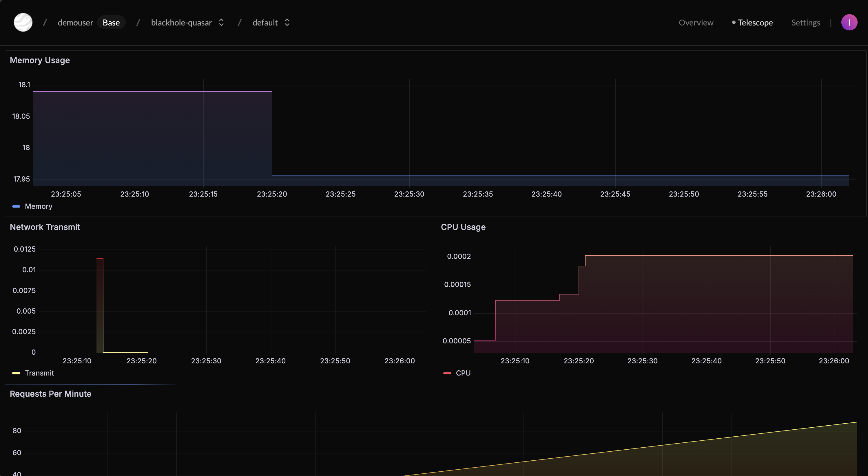
Task: Click the 80 axis value on Requests chart
Action: [17, 431]
